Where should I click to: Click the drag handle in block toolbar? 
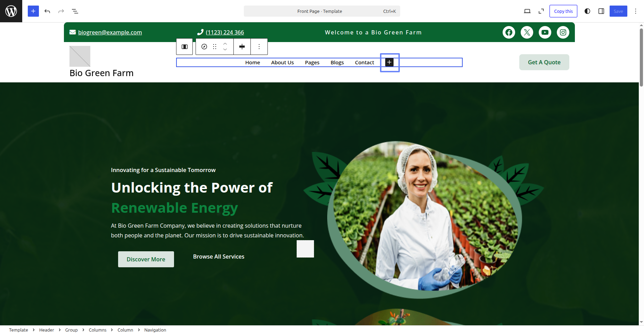coord(215,47)
